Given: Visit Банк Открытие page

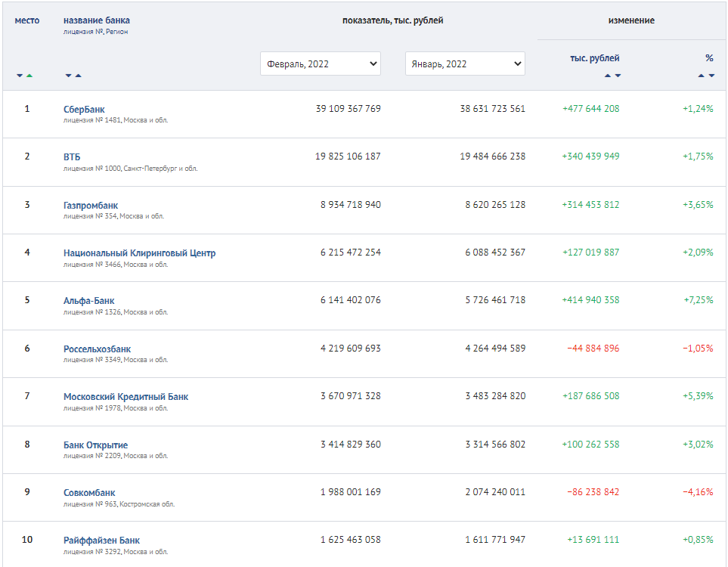Looking at the screenshot, I should click(95, 445).
